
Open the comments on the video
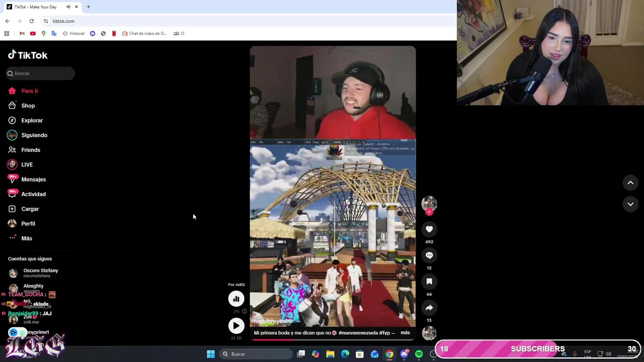click(x=429, y=255)
